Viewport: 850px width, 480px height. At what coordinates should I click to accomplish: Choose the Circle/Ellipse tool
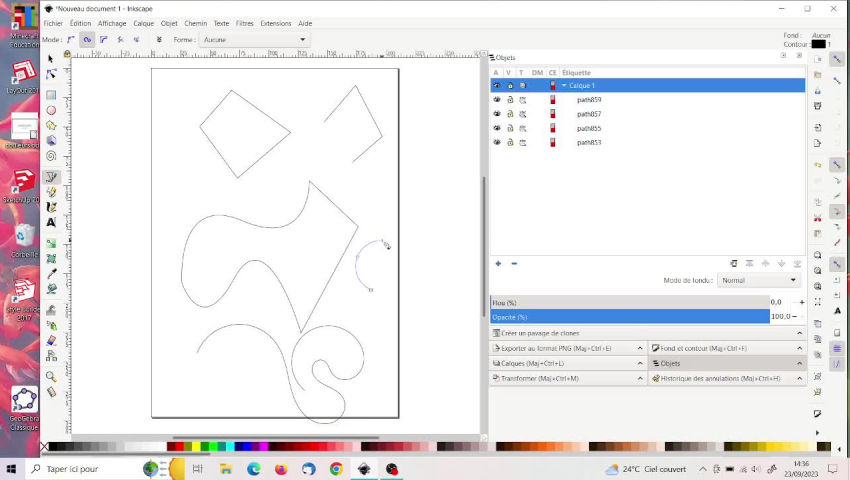pos(51,110)
